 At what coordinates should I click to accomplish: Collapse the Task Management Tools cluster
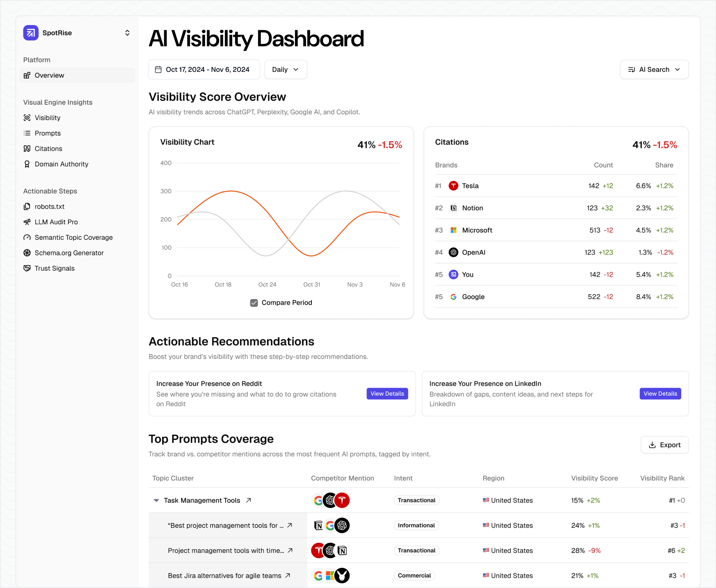(156, 500)
